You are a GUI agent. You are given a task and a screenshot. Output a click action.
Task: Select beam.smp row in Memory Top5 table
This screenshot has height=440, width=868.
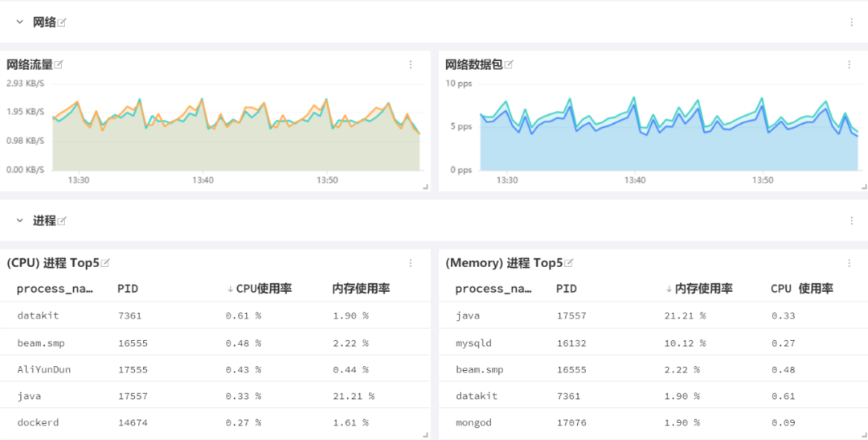(x=653, y=370)
